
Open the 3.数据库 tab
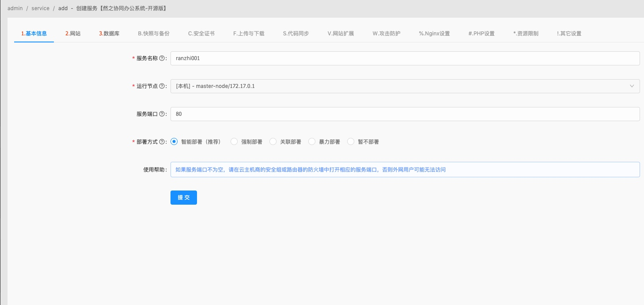(x=109, y=33)
